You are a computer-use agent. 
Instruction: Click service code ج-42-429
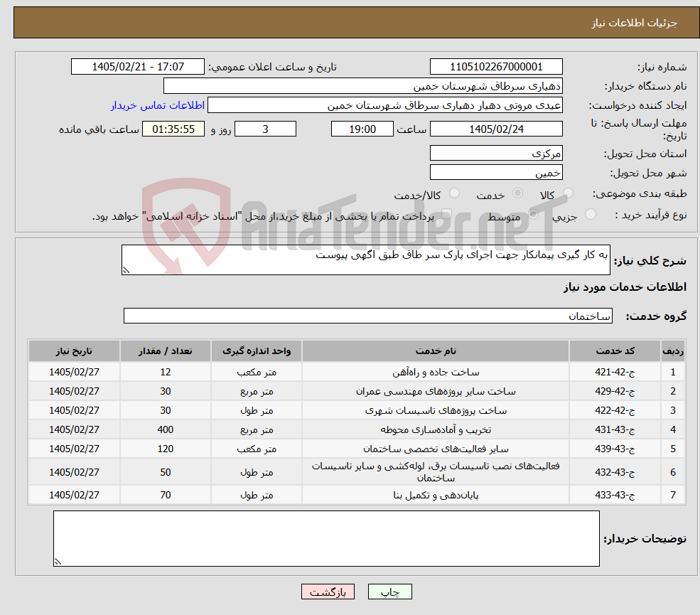pos(615,391)
